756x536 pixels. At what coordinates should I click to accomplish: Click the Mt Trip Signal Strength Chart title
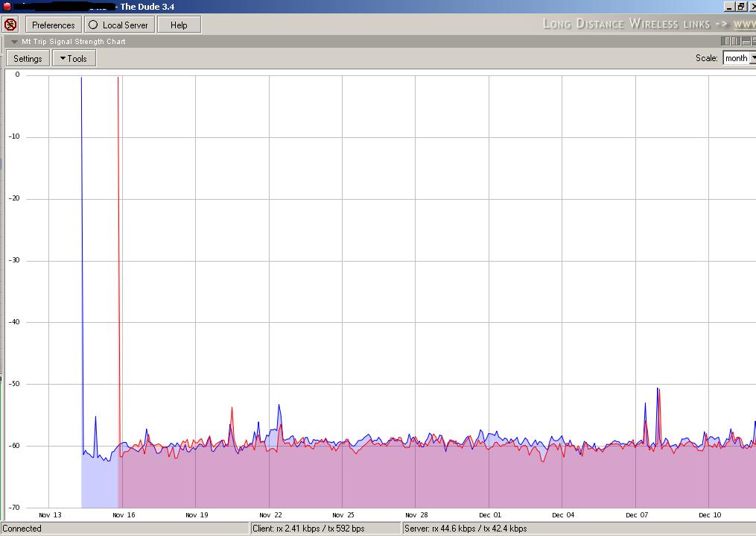pyautogui.click(x=73, y=42)
